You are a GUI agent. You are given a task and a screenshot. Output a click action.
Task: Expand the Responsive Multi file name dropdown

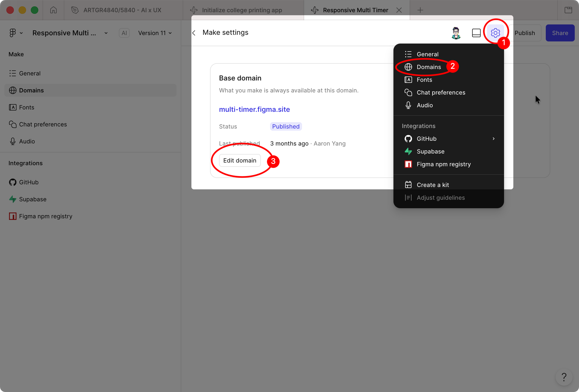tap(106, 33)
